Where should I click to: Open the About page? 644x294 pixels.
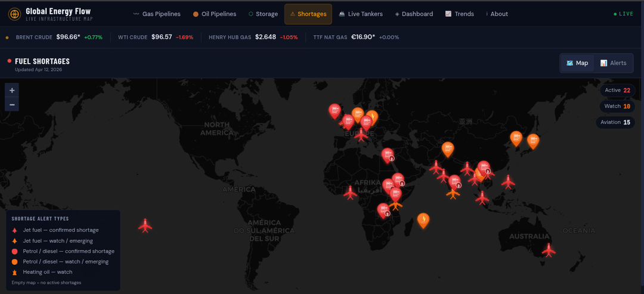coord(497,14)
